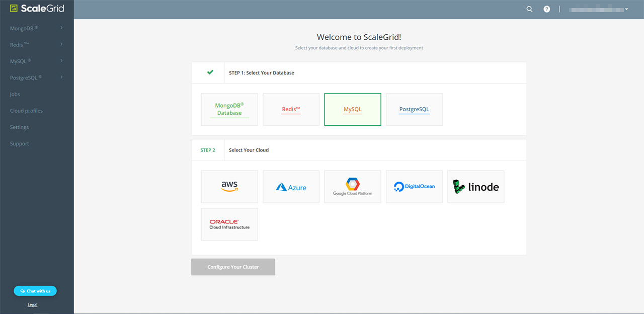644x314 pixels.
Task: Select the PostgreSQL database card
Action: (x=414, y=109)
